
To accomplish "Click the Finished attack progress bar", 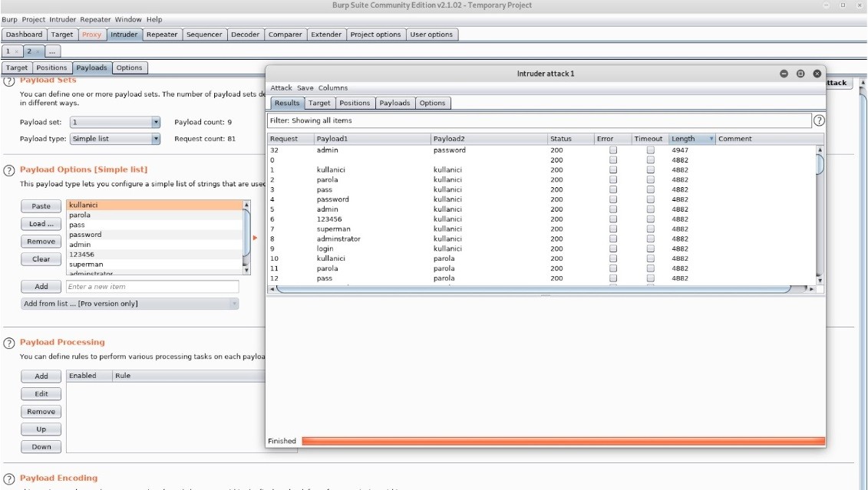I will [x=563, y=441].
